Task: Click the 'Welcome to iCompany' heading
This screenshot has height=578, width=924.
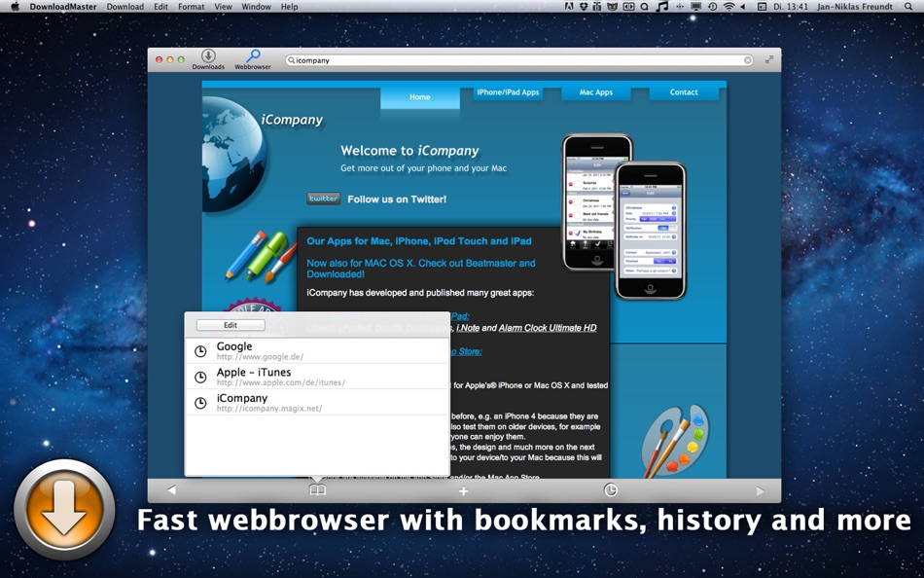Action: pos(409,151)
